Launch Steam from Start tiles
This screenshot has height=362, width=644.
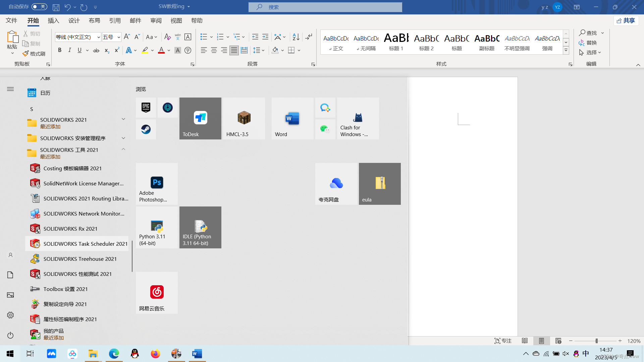tap(146, 129)
